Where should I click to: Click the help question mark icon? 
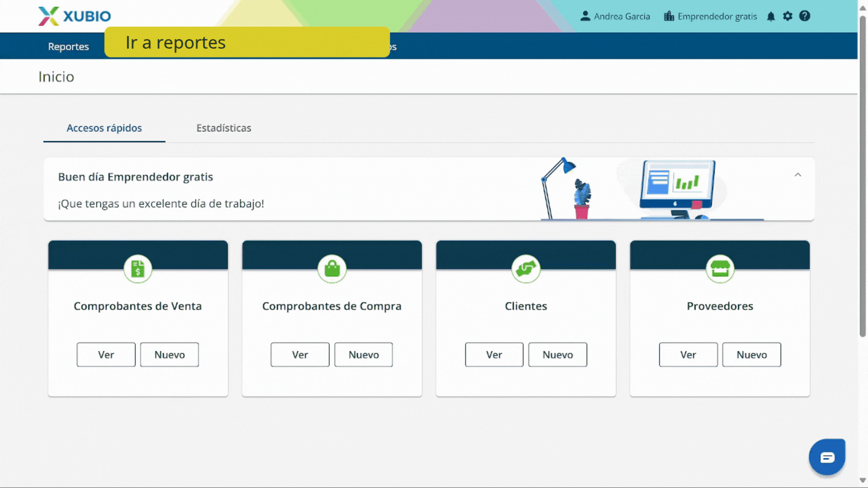click(805, 16)
